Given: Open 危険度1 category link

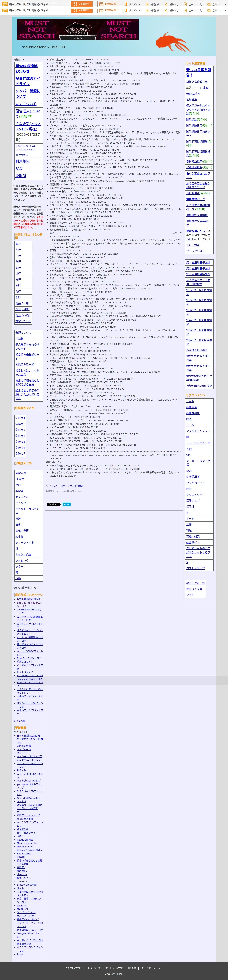Looking at the screenshot, I should 20,418.
